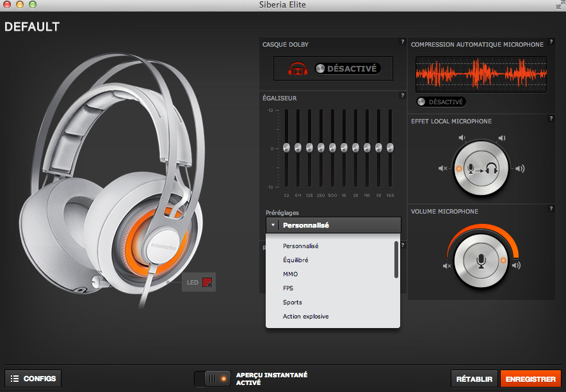Toggle the Casque Dolby Désactivé switch

[x=347, y=68]
